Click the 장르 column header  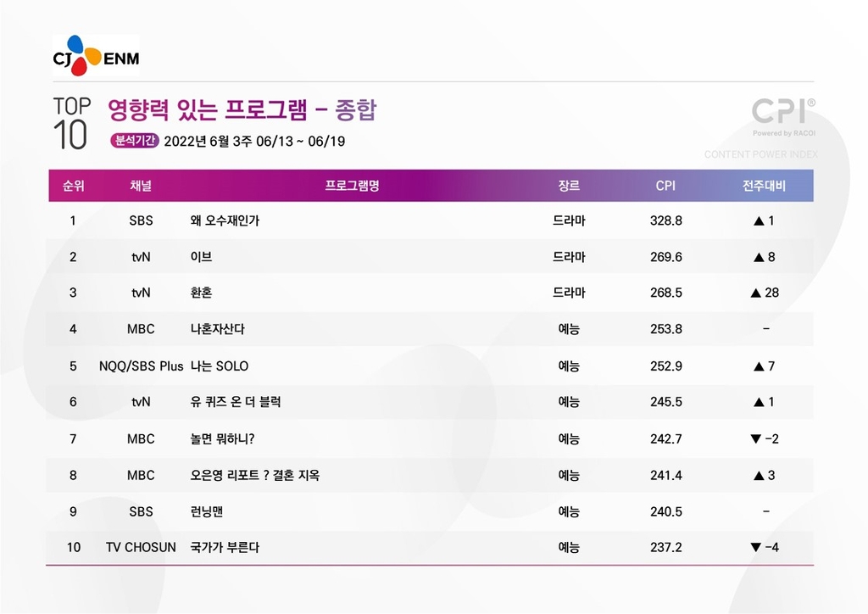point(569,186)
